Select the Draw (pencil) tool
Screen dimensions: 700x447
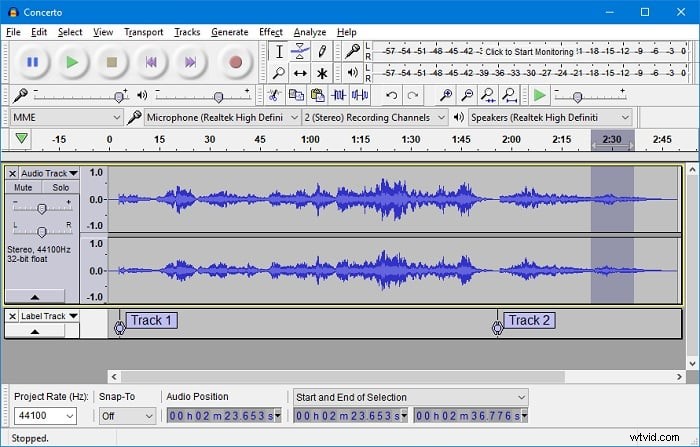(x=321, y=51)
